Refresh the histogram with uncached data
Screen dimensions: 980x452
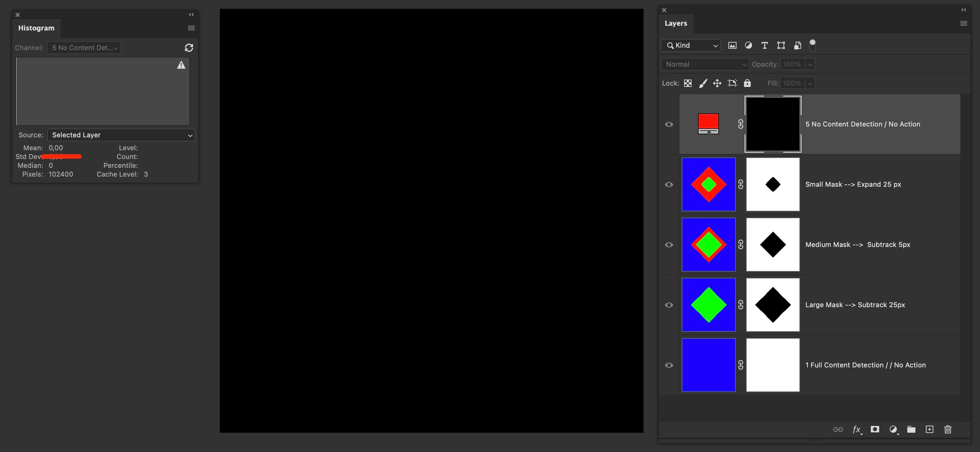189,48
